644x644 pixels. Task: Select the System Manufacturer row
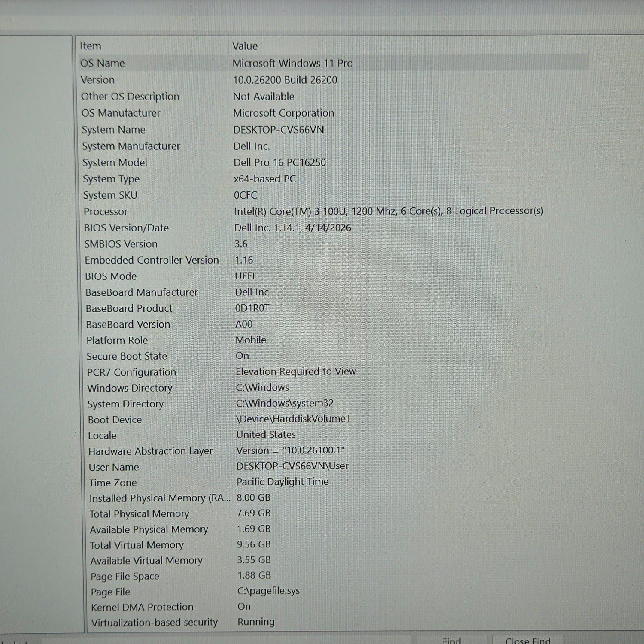pyautogui.click(x=131, y=146)
